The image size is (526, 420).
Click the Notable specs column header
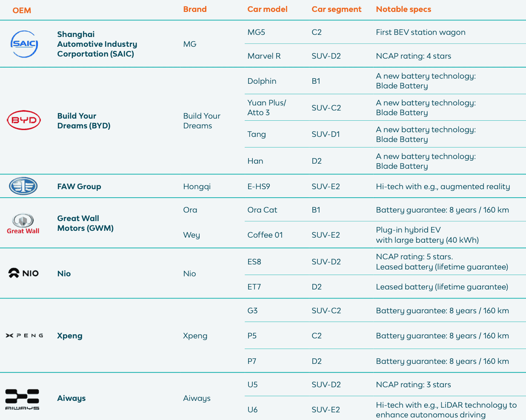coord(403,9)
